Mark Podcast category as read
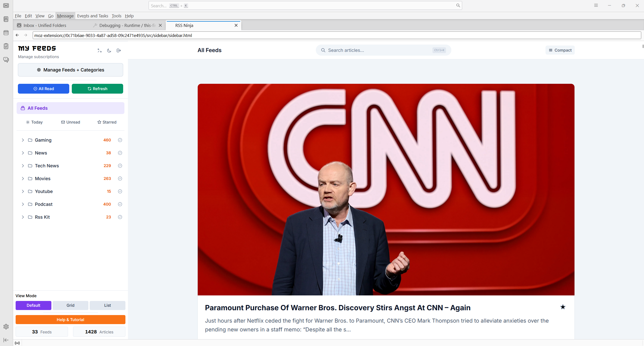The image size is (644, 346). point(120,204)
